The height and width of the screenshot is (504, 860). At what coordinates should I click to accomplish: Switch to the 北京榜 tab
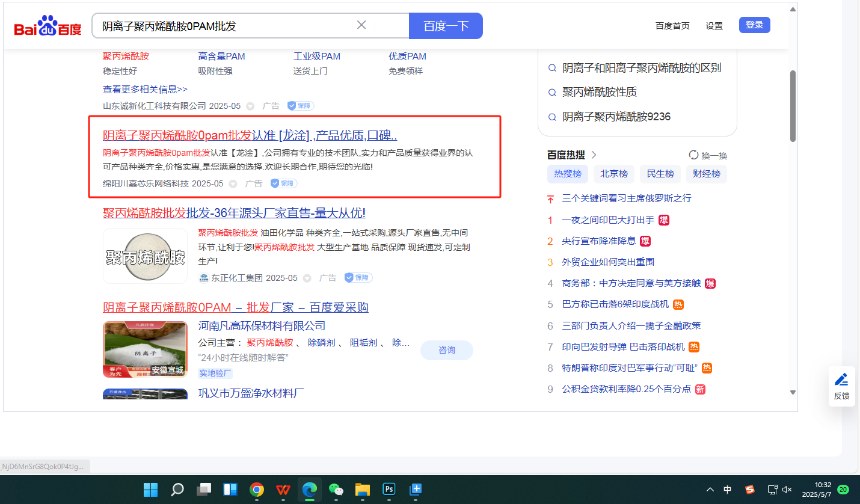pos(613,174)
